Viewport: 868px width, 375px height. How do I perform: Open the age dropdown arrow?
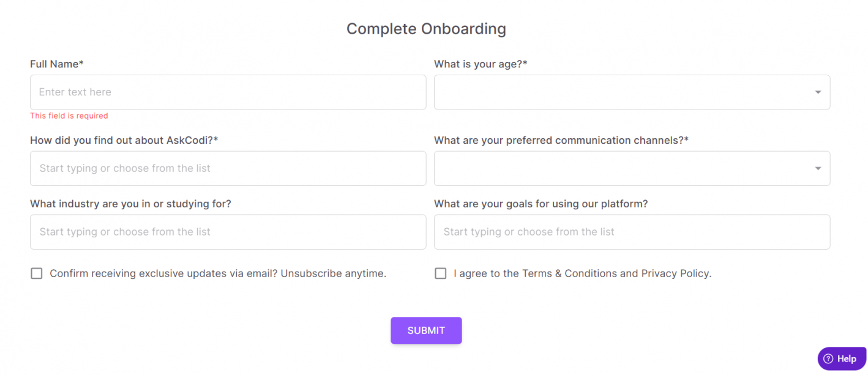[818, 92]
